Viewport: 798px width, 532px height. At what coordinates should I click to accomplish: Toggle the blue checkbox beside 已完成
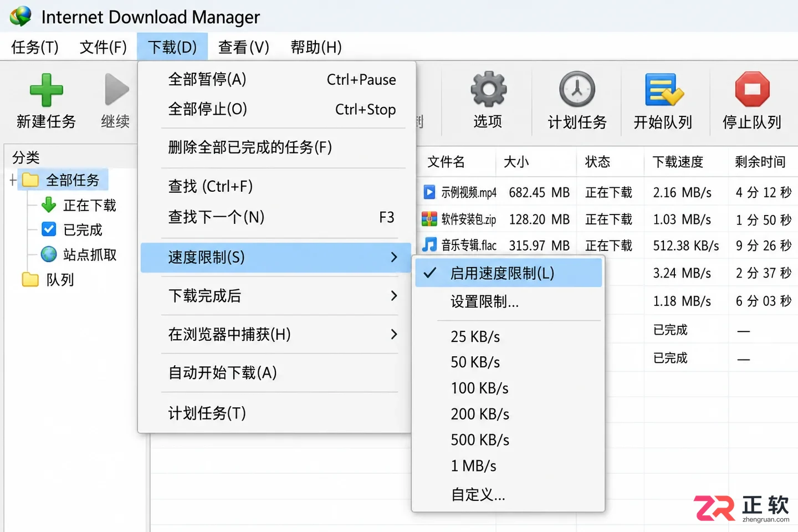click(49, 229)
